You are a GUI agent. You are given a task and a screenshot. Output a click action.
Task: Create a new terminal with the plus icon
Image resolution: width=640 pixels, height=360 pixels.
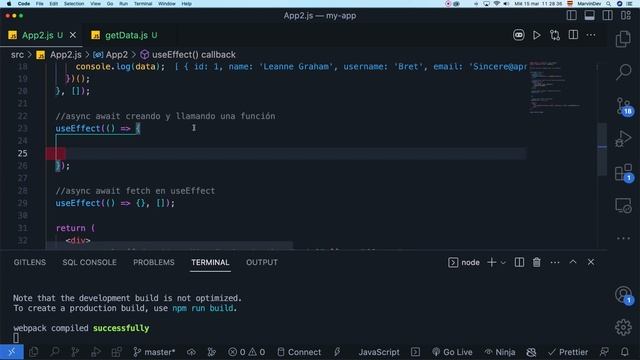coord(492,262)
